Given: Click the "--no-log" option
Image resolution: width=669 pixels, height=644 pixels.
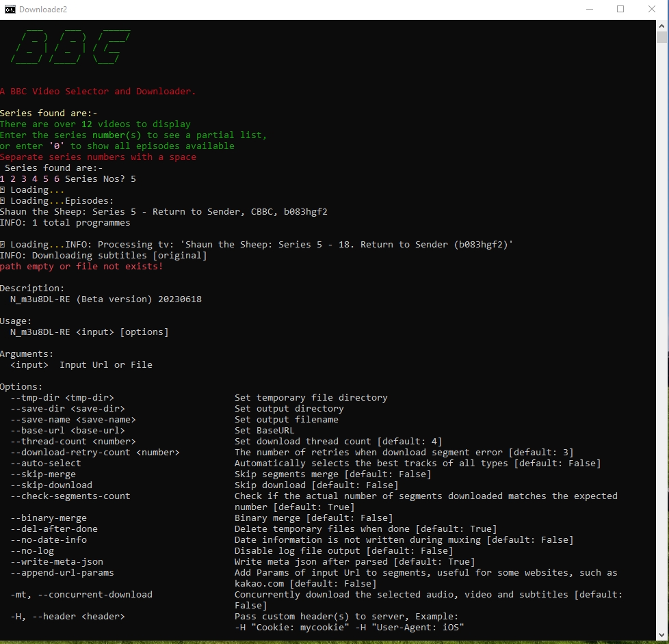Looking at the screenshot, I should point(32,550).
